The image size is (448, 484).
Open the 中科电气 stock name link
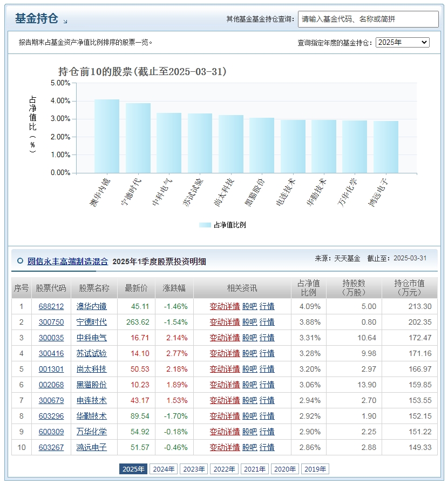click(92, 338)
